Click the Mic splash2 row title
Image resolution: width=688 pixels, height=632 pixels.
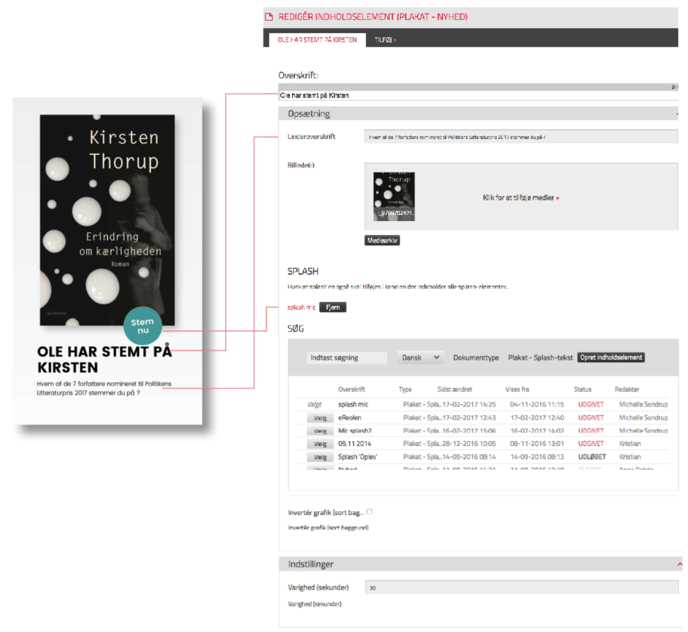click(355, 431)
